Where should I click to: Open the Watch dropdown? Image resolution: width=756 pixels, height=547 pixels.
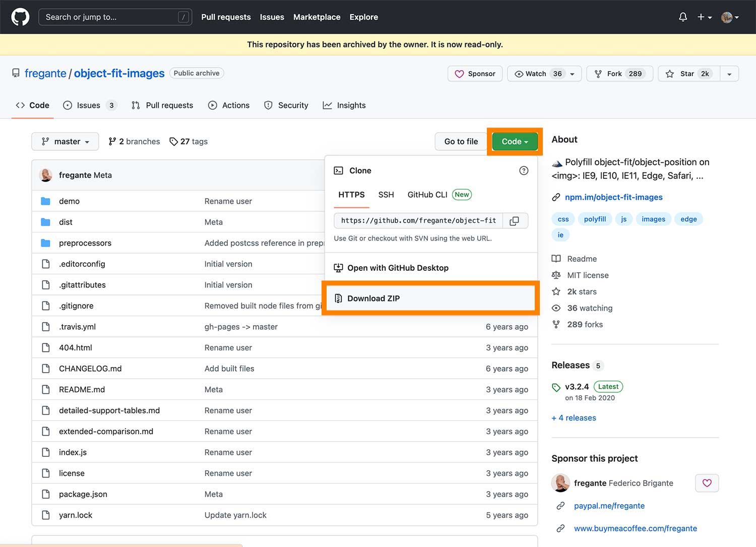pyautogui.click(x=544, y=74)
